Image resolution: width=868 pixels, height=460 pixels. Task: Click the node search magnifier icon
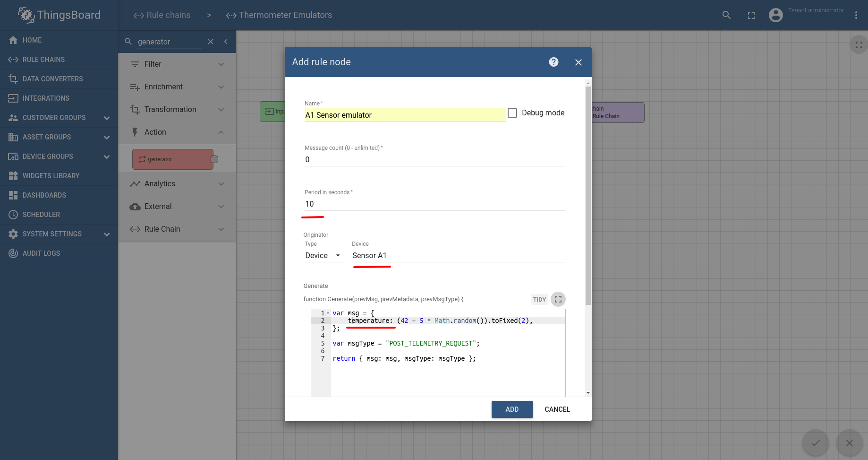[x=128, y=42]
